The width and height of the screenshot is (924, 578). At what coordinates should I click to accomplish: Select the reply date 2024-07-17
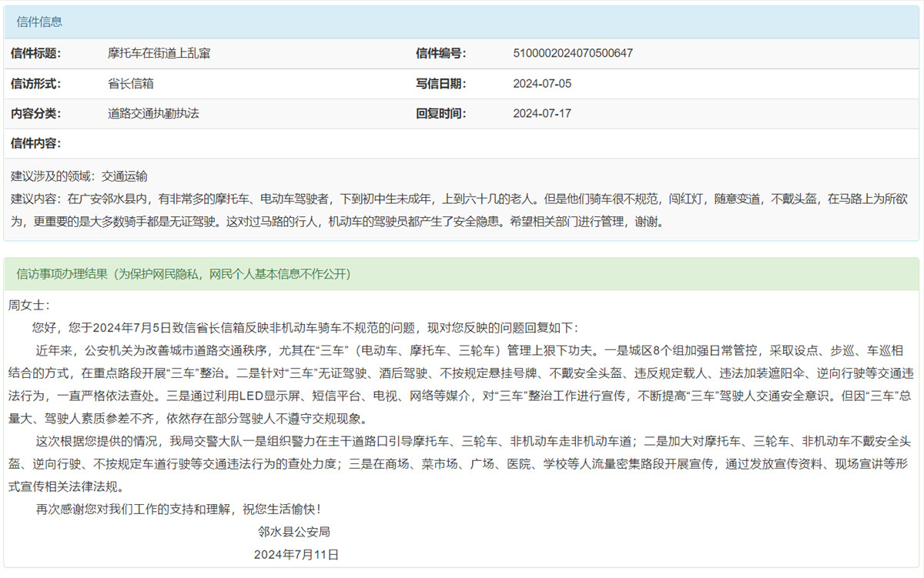pyautogui.click(x=542, y=114)
